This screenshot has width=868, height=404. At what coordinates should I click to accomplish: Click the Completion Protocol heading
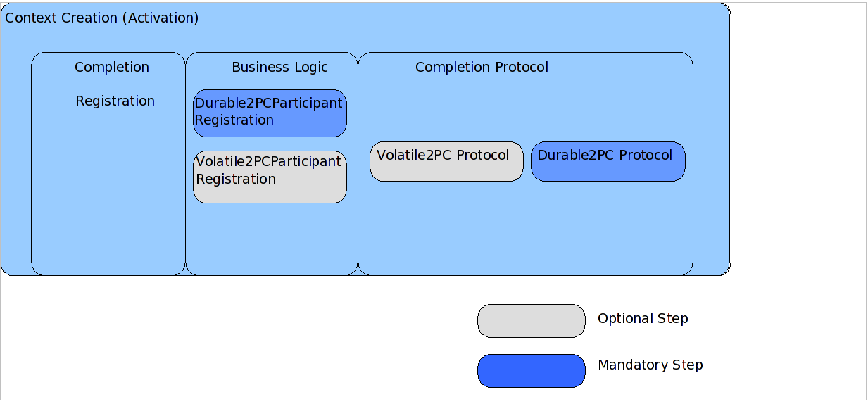click(x=482, y=68)
